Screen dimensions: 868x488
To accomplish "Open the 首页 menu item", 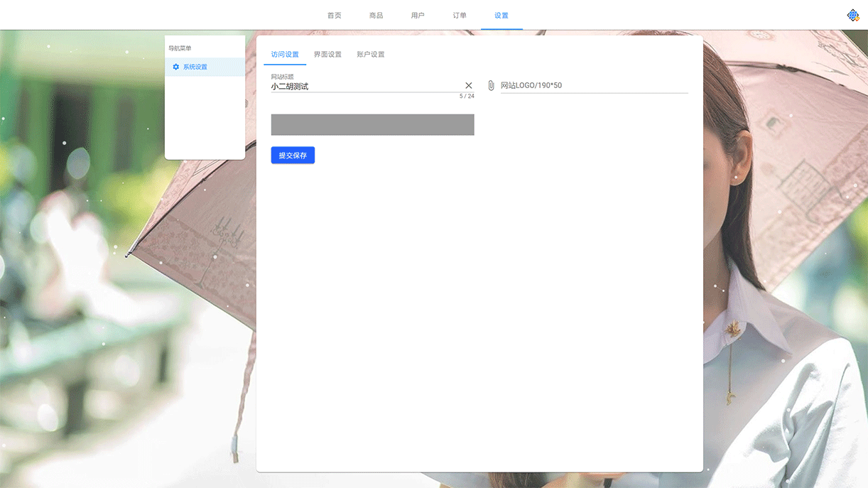I will (334, 15).
